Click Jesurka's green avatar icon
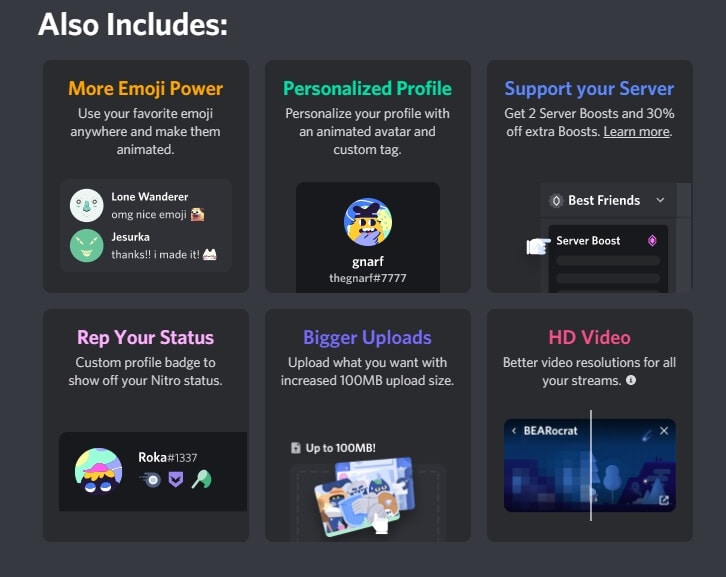This screenshot has height=577, width=726. (x=87, y=245)
